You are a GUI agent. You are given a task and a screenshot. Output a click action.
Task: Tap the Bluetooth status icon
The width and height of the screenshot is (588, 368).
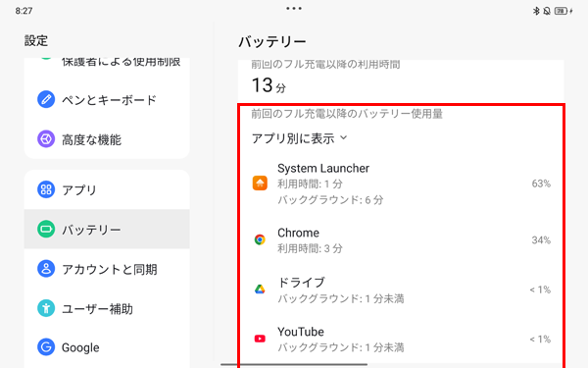click(x=536, y=11)
